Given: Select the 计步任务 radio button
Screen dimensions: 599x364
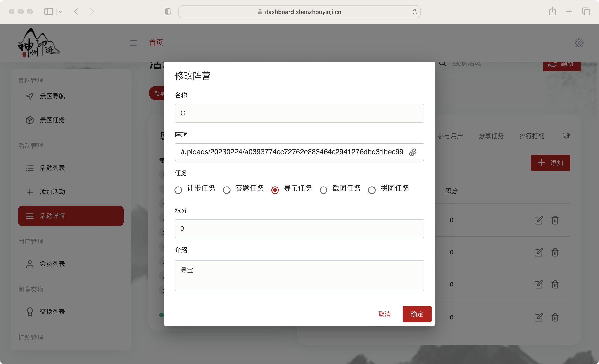Looking at the screenshot, I should (x=178, y=190).
